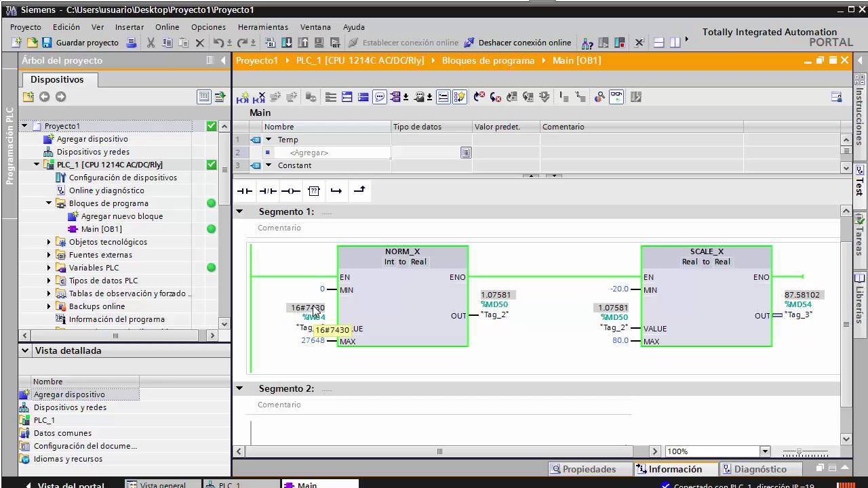Open the Ayuda menu
868x488 pixels.
click(x=354, y=27)
